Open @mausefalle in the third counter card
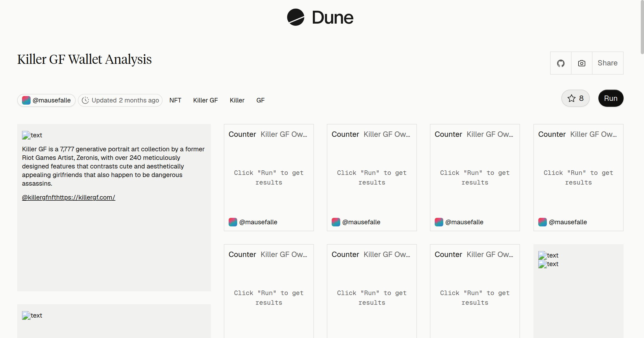644x338 pixels. tap(464, 222)
